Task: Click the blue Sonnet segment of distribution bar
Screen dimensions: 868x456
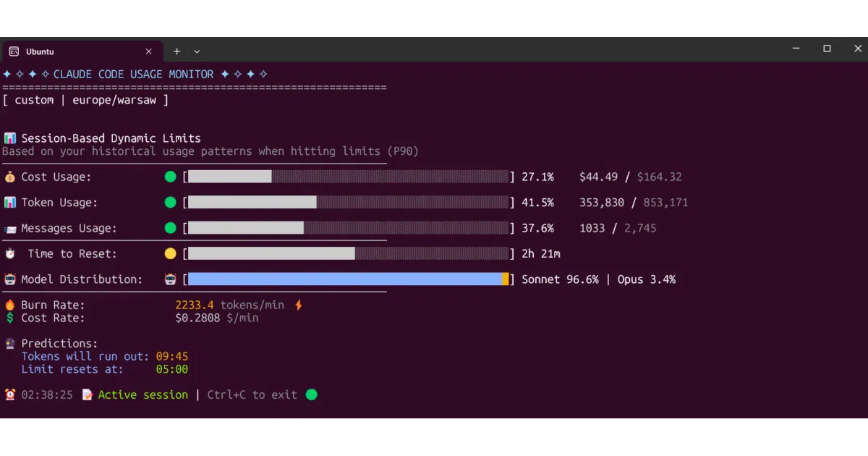Action: coord(345,279)
